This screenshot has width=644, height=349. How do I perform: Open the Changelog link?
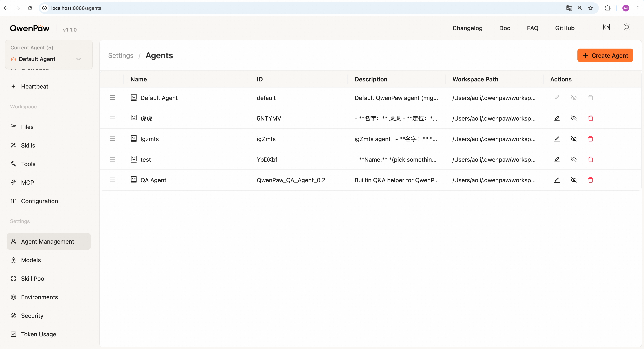[x=467, y=28]
